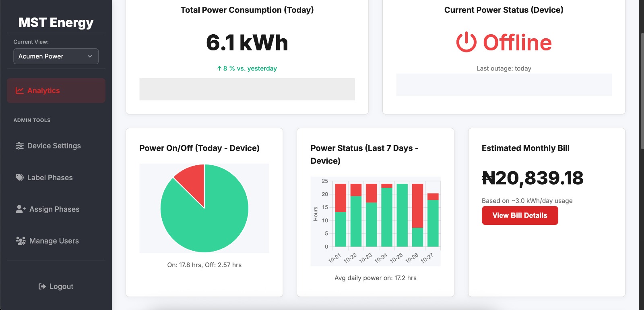This screenshot has width=644, height=310.
Task: Click the red power icon beside Offline
Action: [466, 42]
